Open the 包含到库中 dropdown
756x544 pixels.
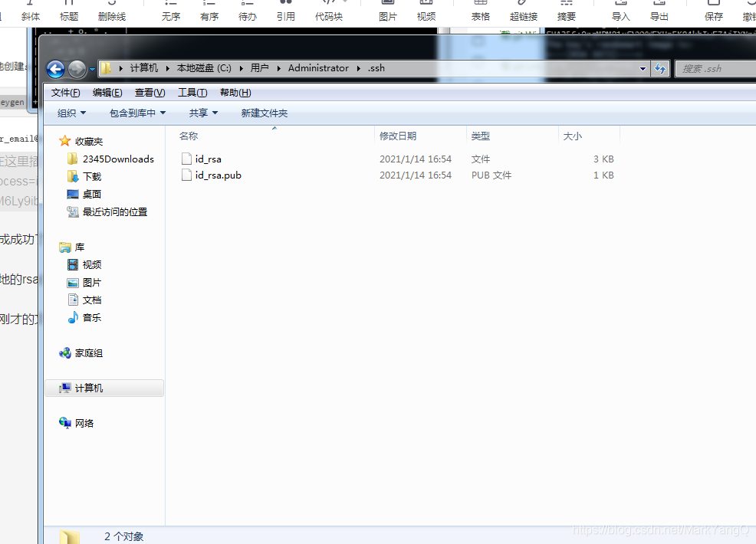click(x=137, y=113)
